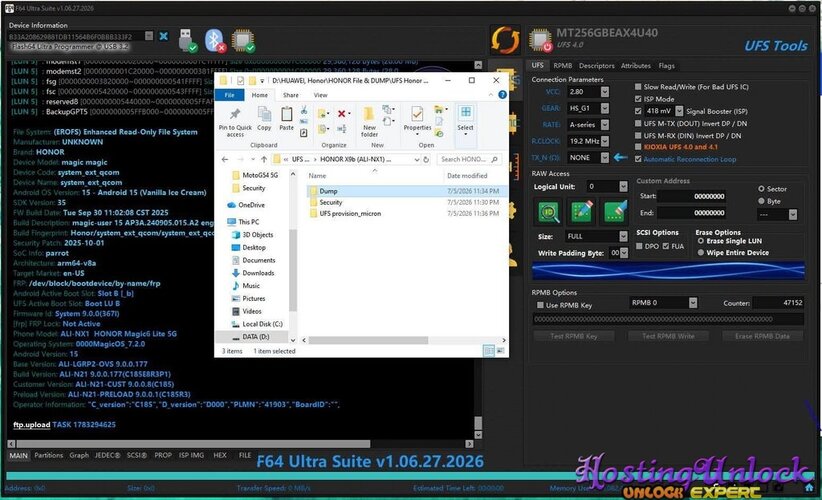This screenshot has height=500, width=822.
Task: Open the HEX log tab
Action: pos(220,455)
